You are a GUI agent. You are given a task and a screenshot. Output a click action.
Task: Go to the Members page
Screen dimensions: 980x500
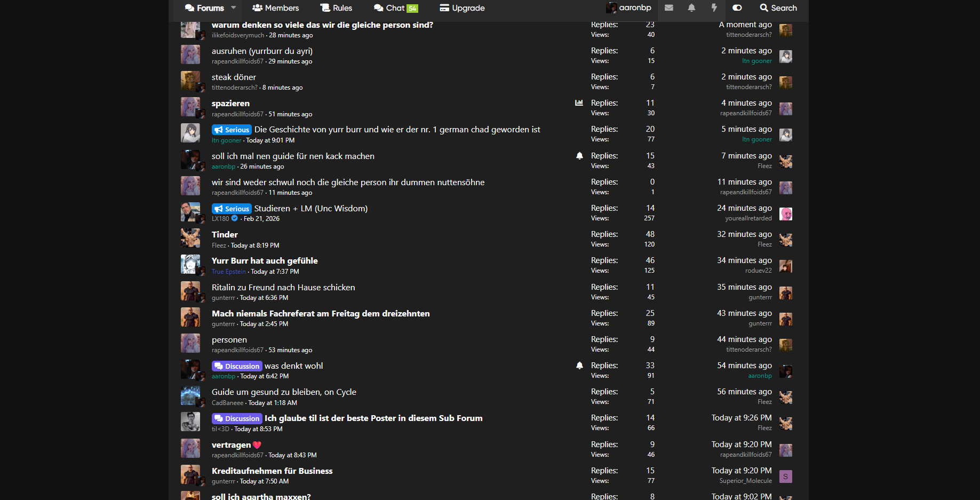coord(275,8)
